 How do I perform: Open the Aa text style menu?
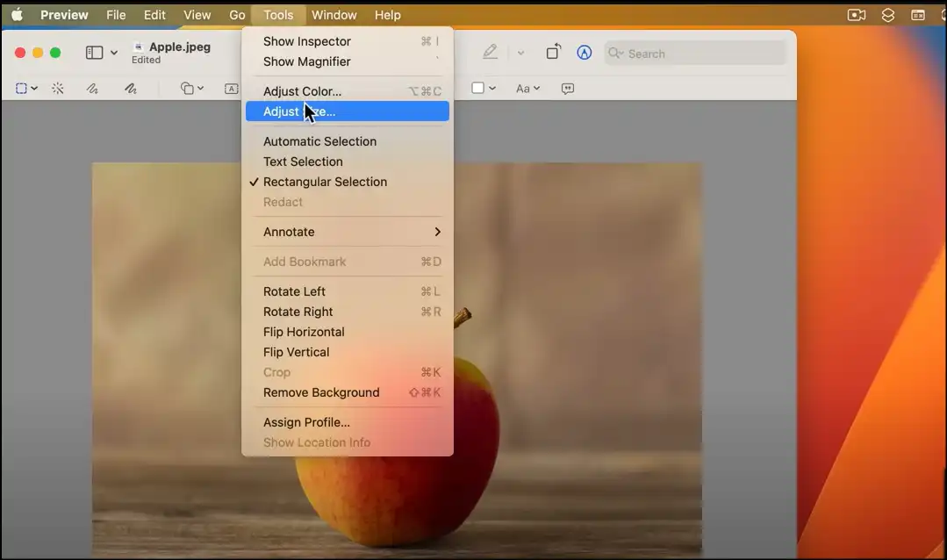pos(527,88)
